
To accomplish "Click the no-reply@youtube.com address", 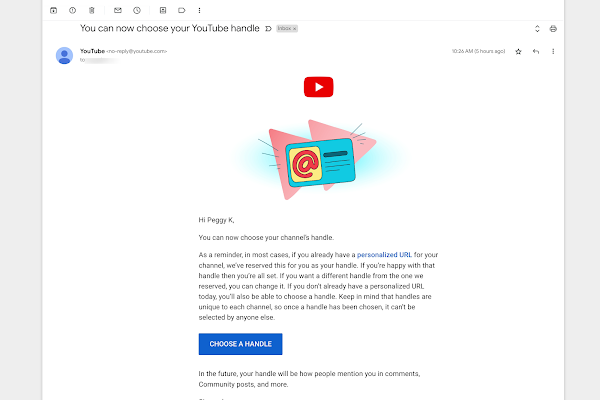I will point(137,51).
